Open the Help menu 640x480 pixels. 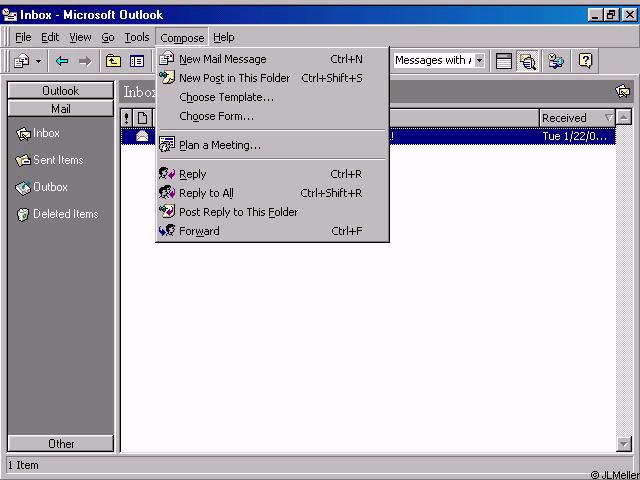[224, 38]
